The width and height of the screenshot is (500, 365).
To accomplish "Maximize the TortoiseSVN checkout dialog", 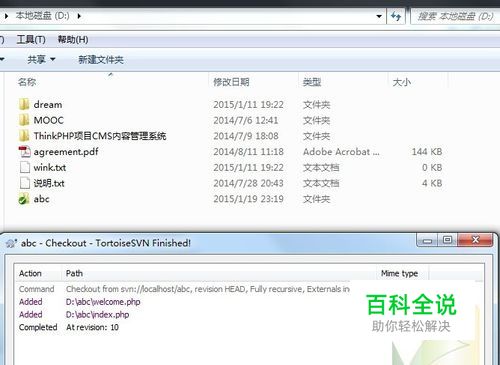I will [x=448, y=240].
